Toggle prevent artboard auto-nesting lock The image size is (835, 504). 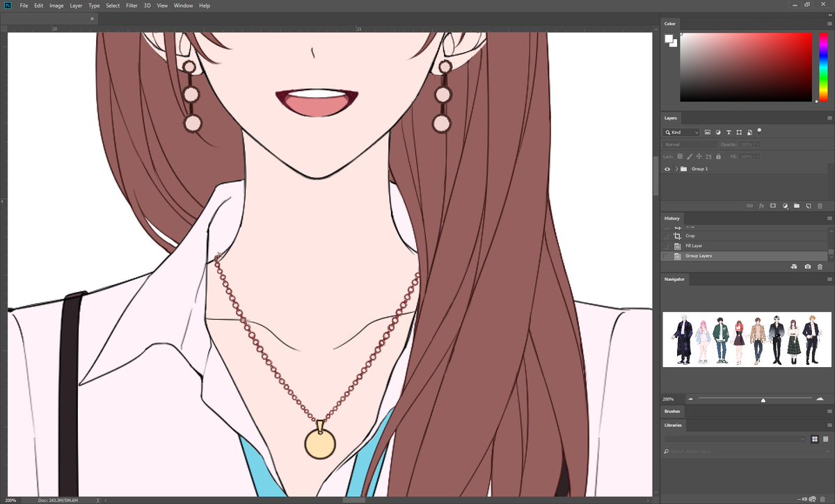[708, 156]
